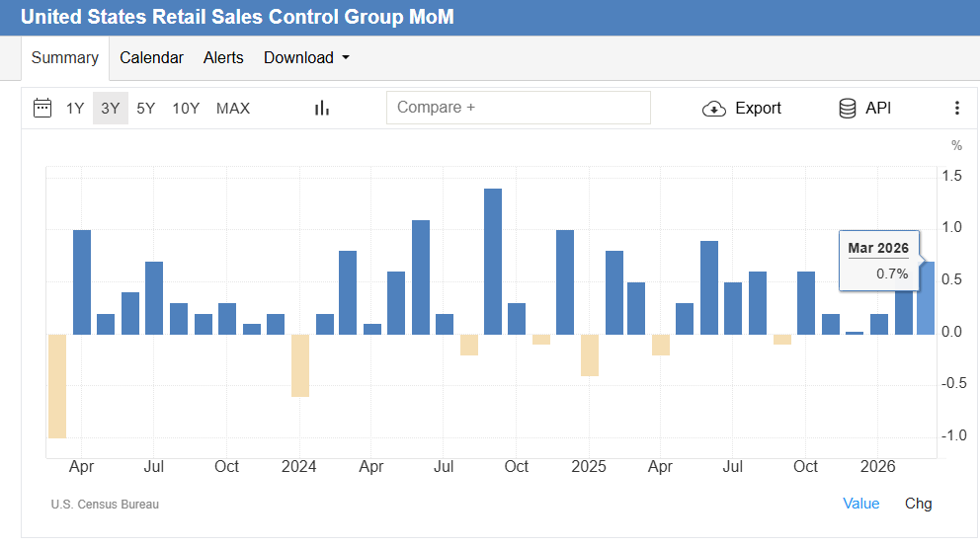Click the chart type bars icon
The height and width of the screenshot is (547, 980).
[x=321, y=108]
